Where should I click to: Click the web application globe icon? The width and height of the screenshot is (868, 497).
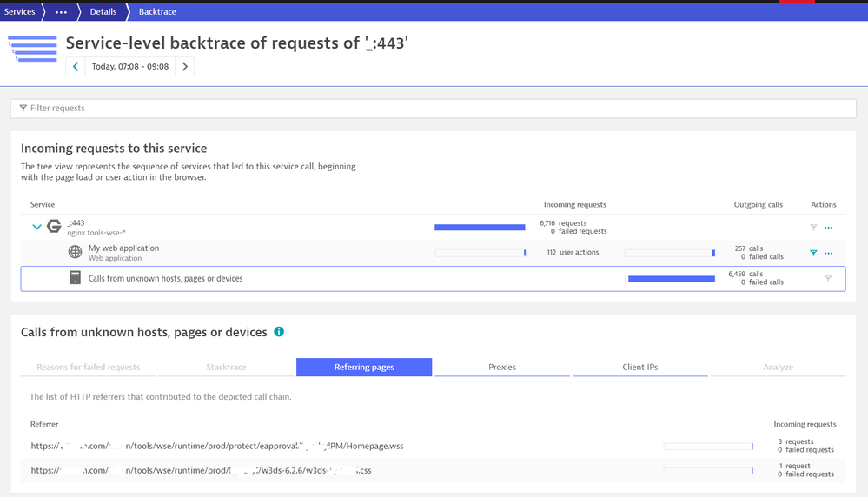[76, 253]
